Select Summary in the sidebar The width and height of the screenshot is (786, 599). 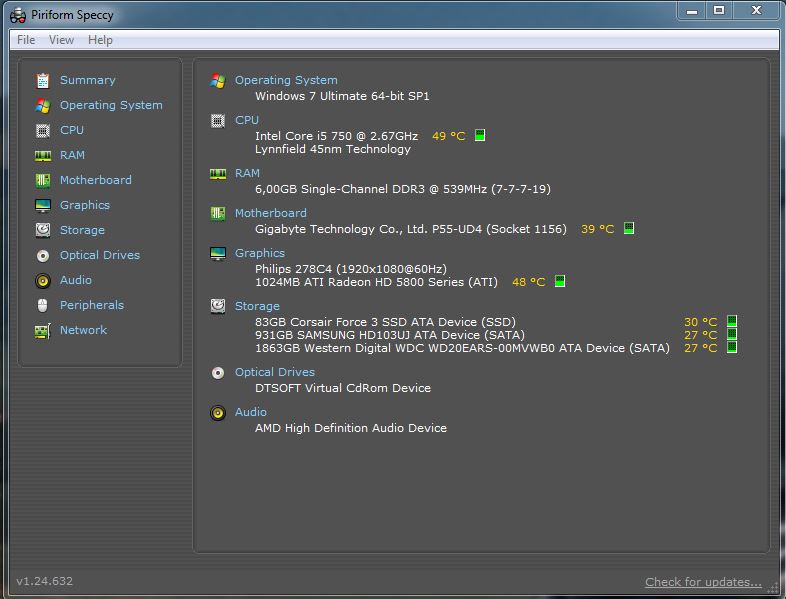(88, 80)
